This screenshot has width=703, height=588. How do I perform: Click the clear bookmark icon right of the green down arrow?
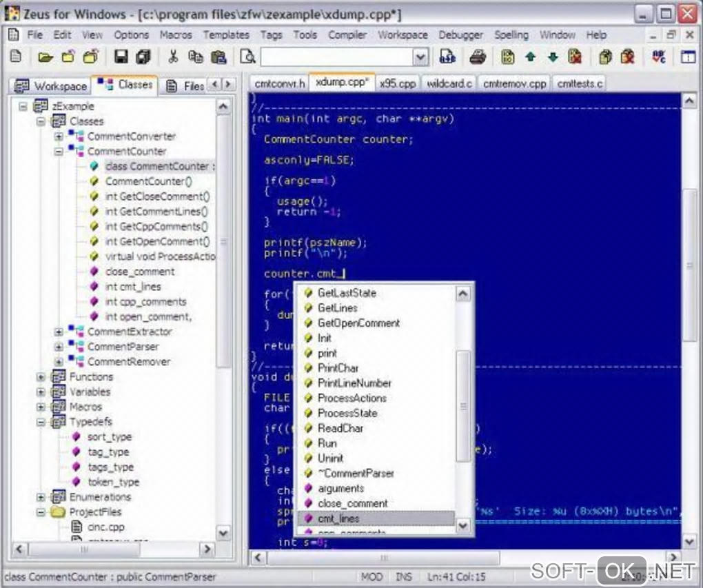(575, 57)
